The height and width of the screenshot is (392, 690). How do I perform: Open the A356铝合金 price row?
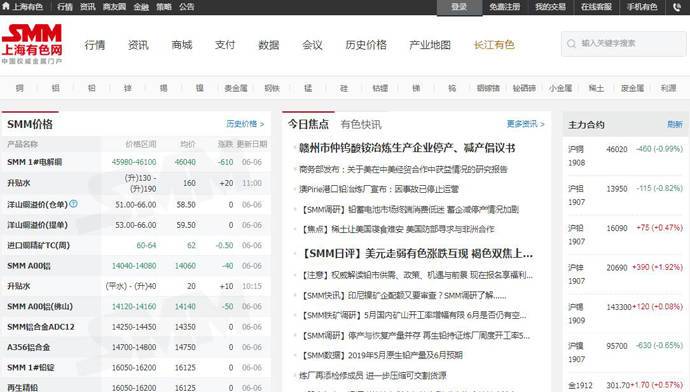[136, 347]
